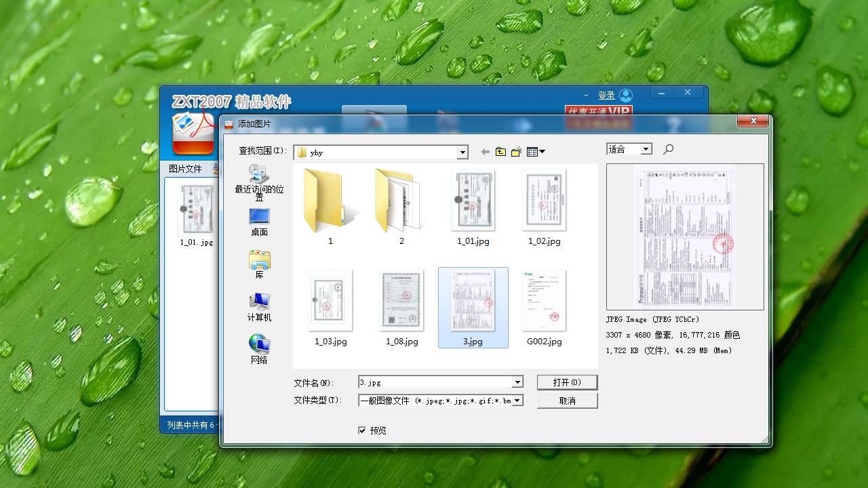Click the search magnifier icon
The width and height of the screenshot is (868, 488).
click(667, 149)
